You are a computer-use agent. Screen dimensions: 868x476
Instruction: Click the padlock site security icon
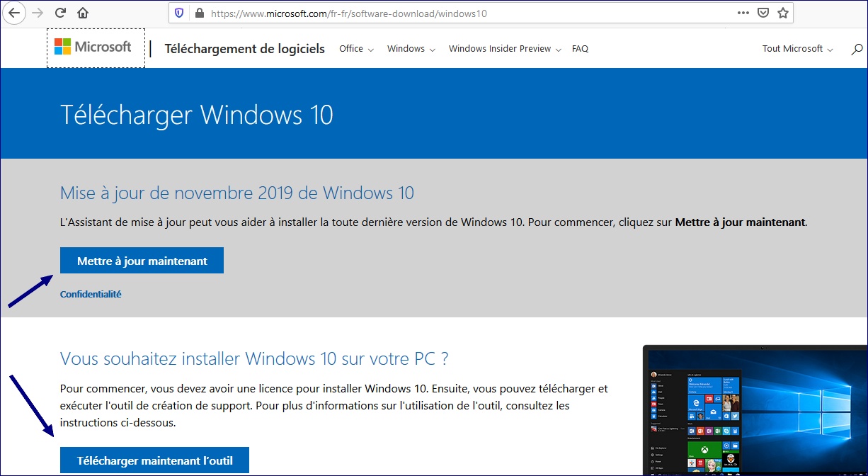point(198,12)
